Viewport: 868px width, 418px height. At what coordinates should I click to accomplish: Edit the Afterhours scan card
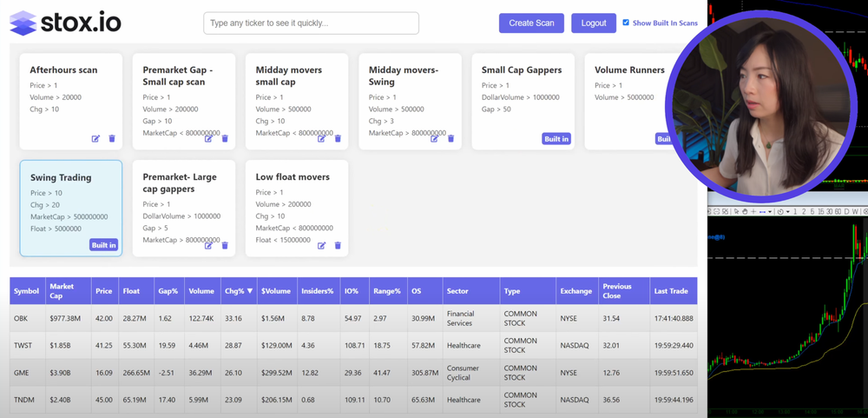[95, 138]
